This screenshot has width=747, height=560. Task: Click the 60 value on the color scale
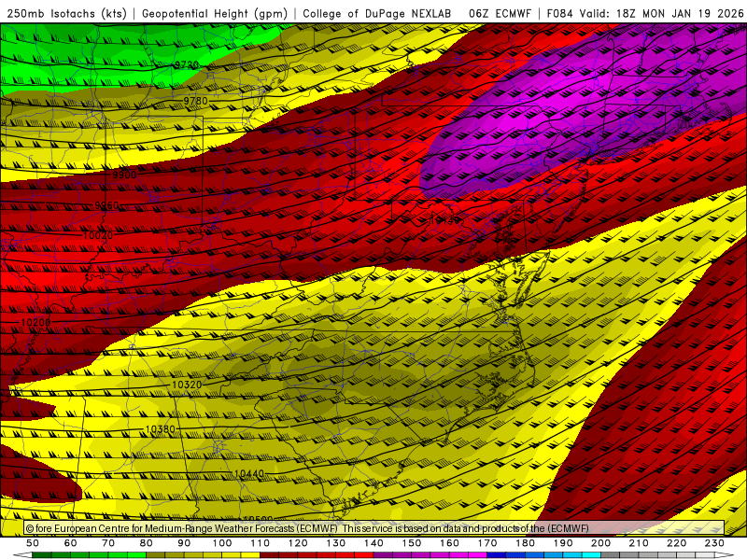(71, 543)
